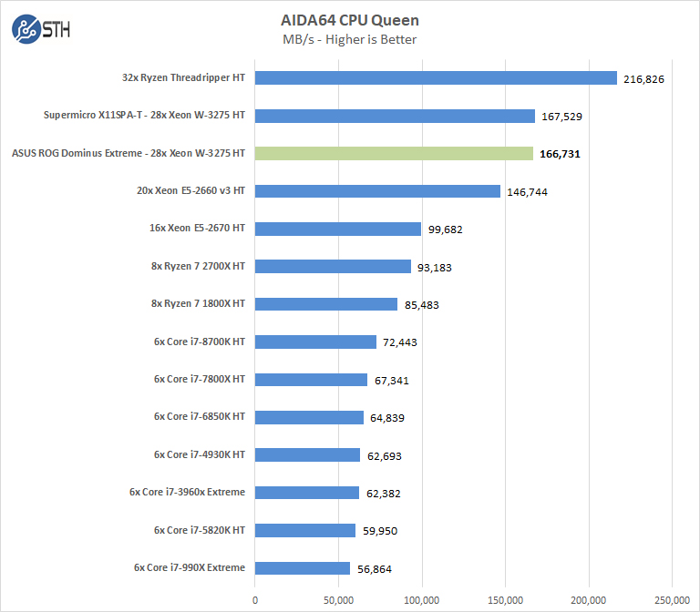
Task: Select the 16x Xeon E5-2670 bar
Action: pos(338,229)
